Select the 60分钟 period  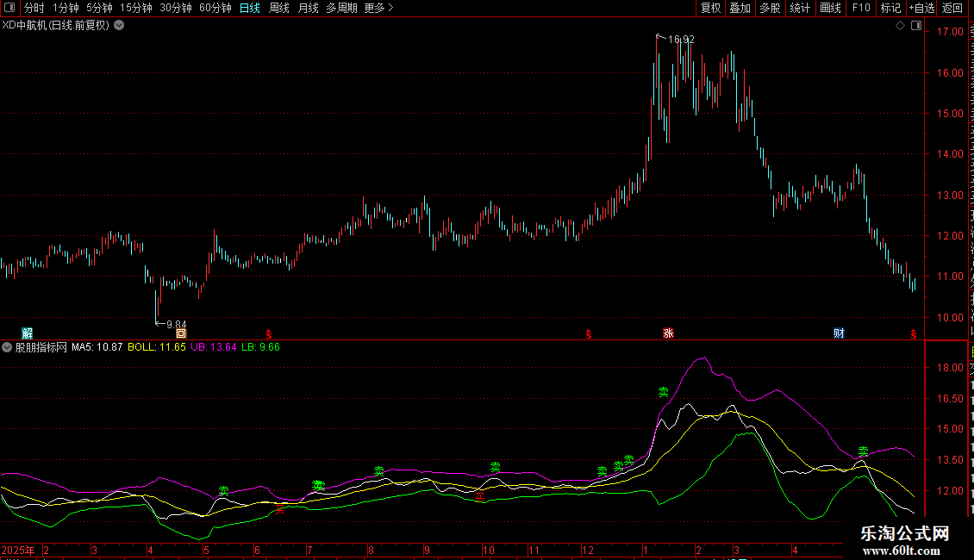click(x=215, y=8)
